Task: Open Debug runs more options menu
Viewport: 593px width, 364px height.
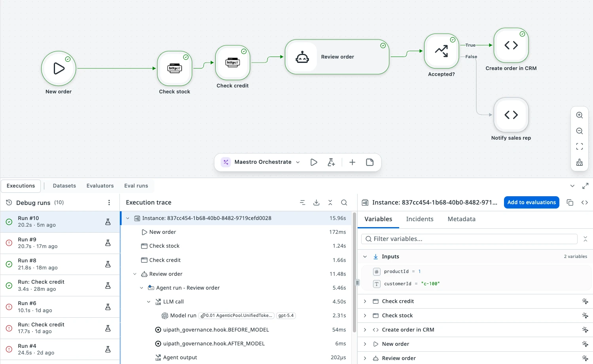Action: 109,203
